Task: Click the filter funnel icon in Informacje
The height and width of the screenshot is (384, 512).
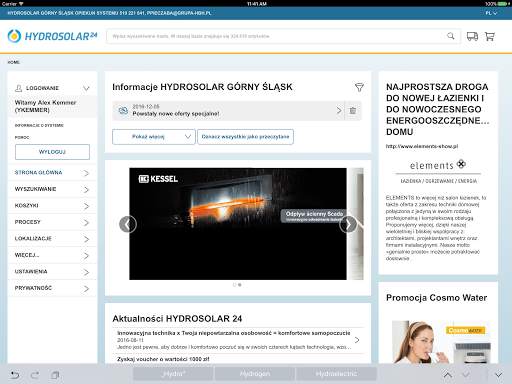Action: click(x=359, y=87)
